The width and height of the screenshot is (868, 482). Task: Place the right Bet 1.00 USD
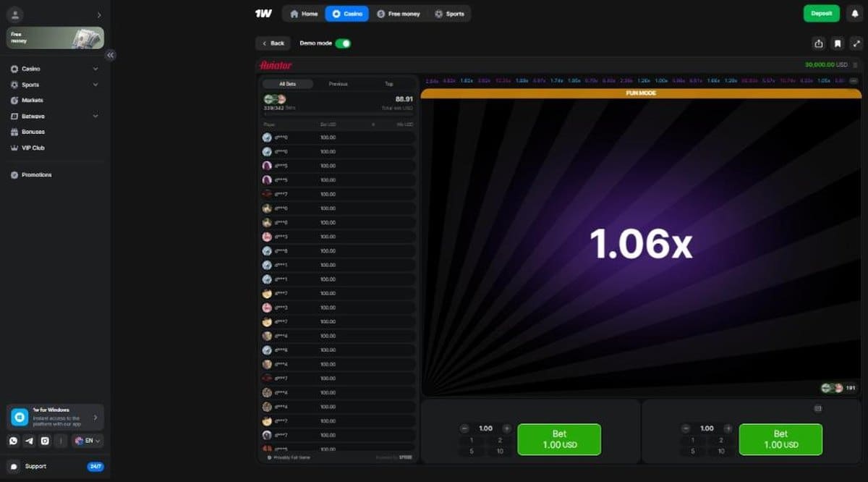pos(780,439)
